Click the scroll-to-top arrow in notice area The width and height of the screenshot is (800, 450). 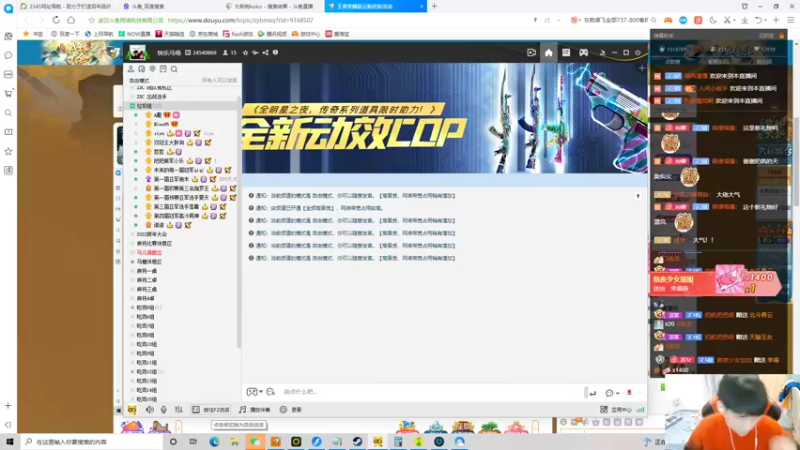(x=638, y=196)
